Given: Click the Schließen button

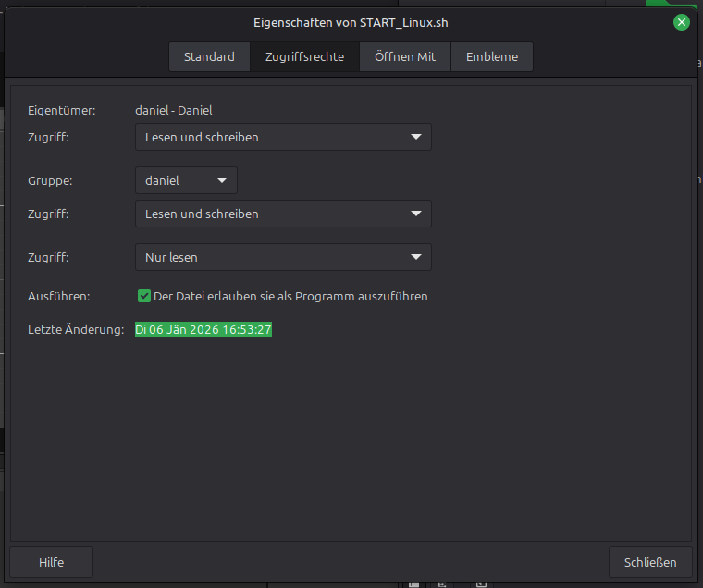Looking at the screenshot, I should pos(649,562).
